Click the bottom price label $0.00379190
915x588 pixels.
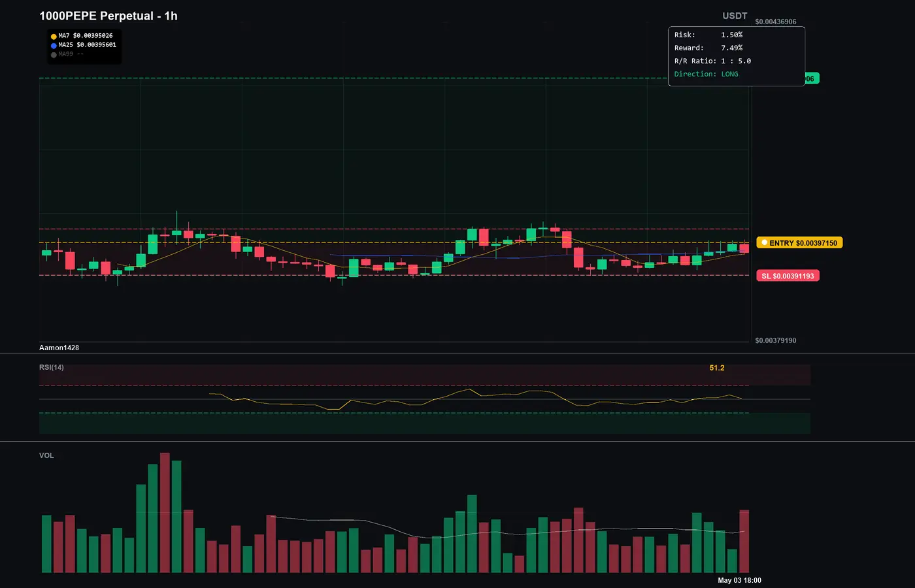tap(776, 340)
